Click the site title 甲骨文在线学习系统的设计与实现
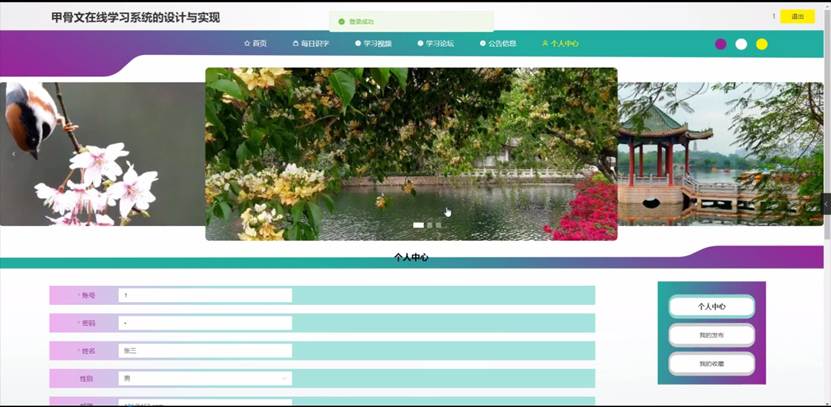This screenshot has width=831, height=407. coord(136,18)
